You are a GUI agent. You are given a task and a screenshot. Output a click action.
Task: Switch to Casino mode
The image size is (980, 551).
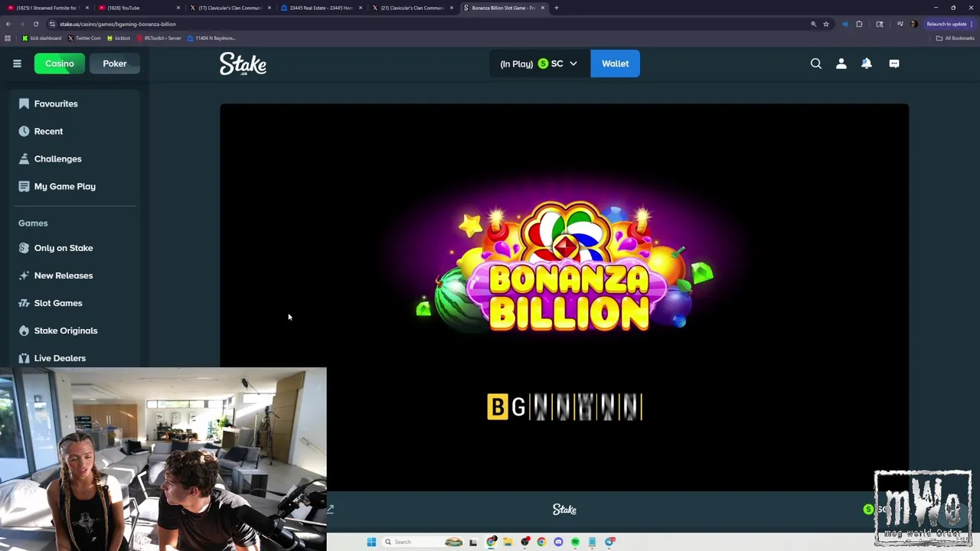pos(60,64)
